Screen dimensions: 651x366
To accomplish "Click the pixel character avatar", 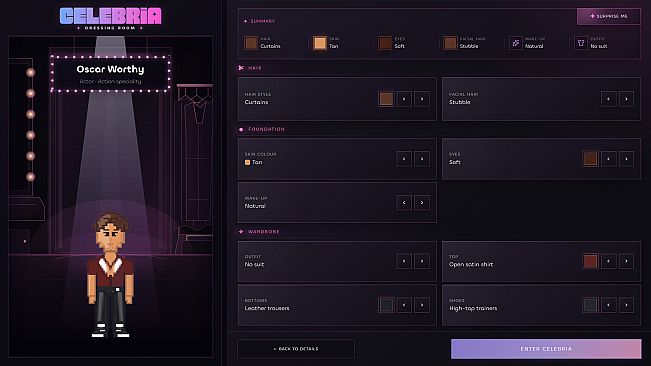I will click(110, 275).
